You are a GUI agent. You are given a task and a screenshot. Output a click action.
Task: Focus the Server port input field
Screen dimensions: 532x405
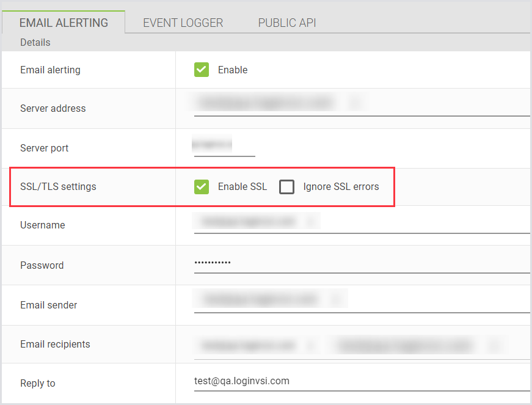tap(224, 145)
